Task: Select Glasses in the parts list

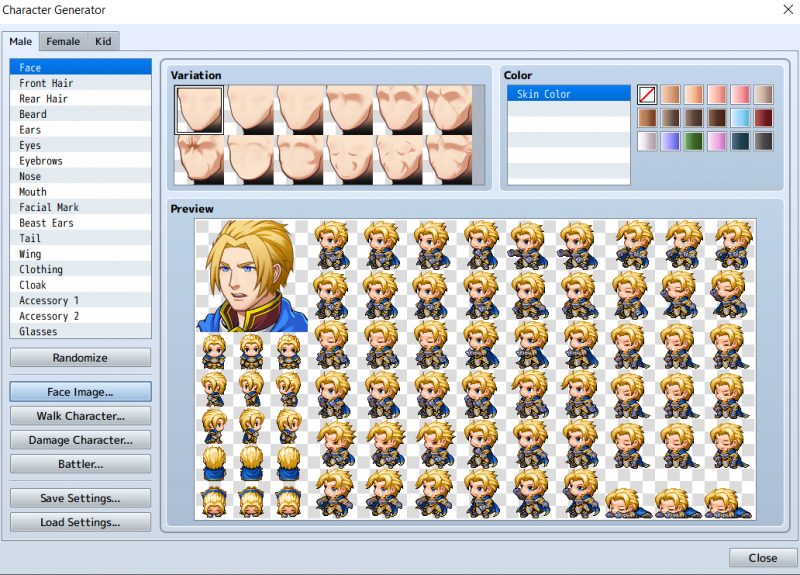Action: (80, 332)
